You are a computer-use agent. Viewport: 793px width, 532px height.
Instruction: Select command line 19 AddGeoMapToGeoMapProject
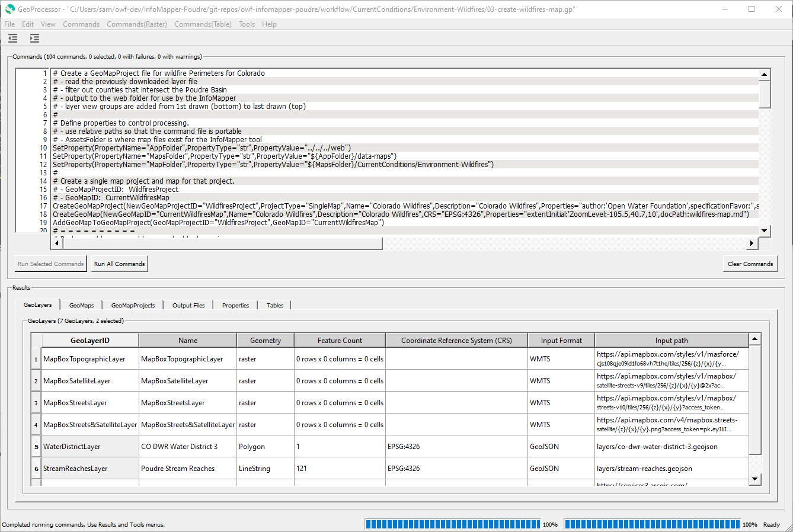tap(405, 223)
